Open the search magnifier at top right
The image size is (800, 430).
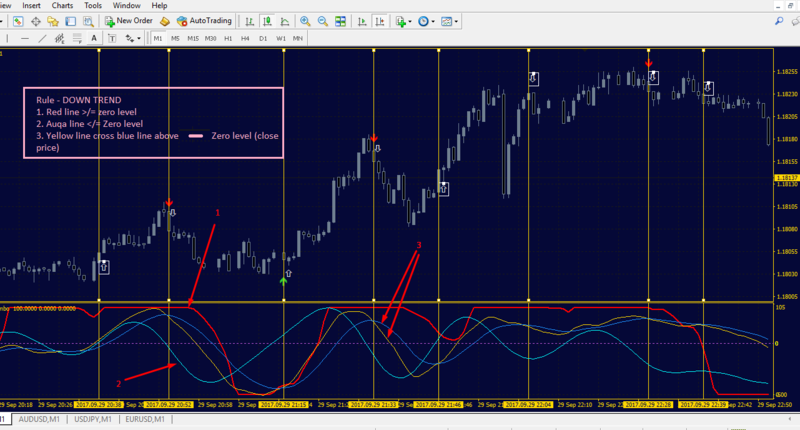click(779, 21)
